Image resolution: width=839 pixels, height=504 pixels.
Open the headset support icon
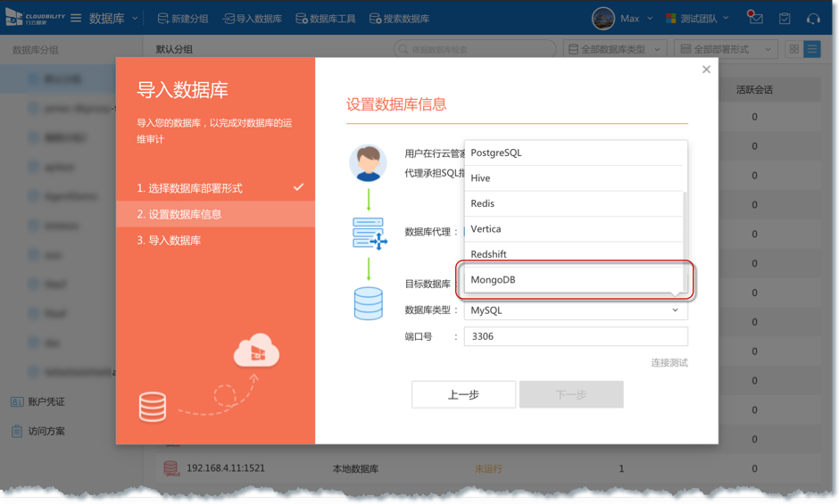(x=813, y=19)
